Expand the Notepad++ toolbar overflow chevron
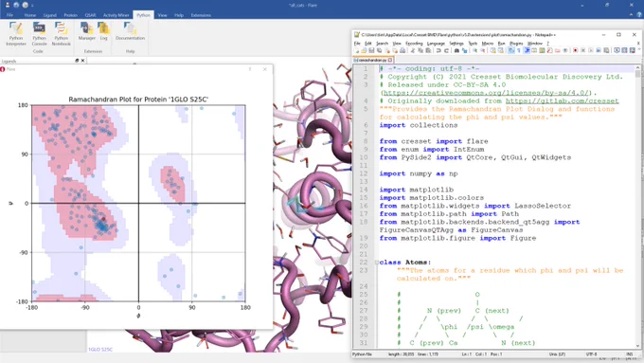Viewport: 644px width, 363px height. [x=640, y=49]
